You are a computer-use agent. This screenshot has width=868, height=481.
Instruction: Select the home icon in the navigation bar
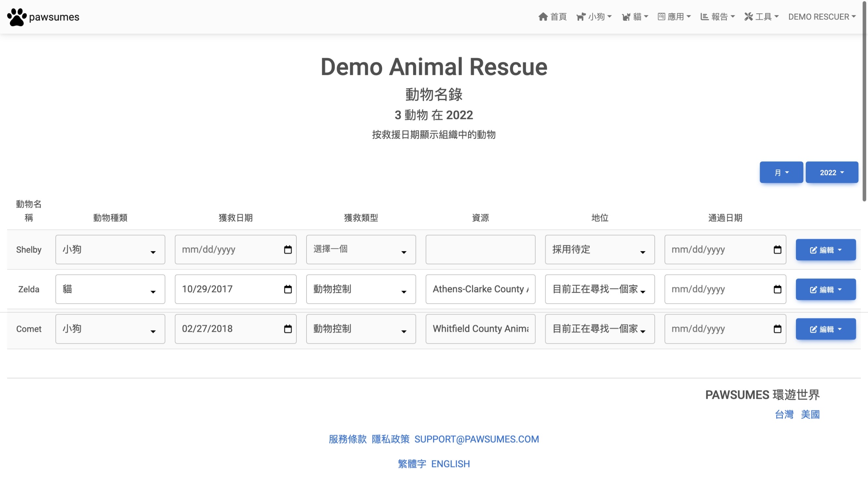(x=543, y=17)
